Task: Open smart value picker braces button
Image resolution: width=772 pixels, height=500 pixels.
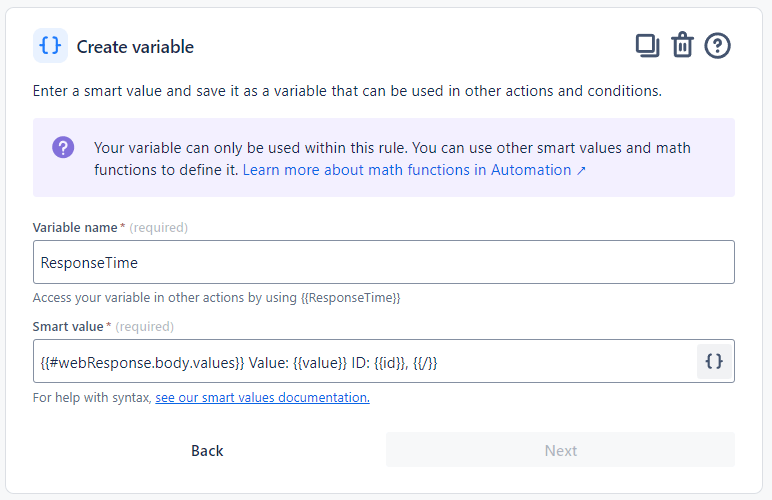Action: point(714,362)
